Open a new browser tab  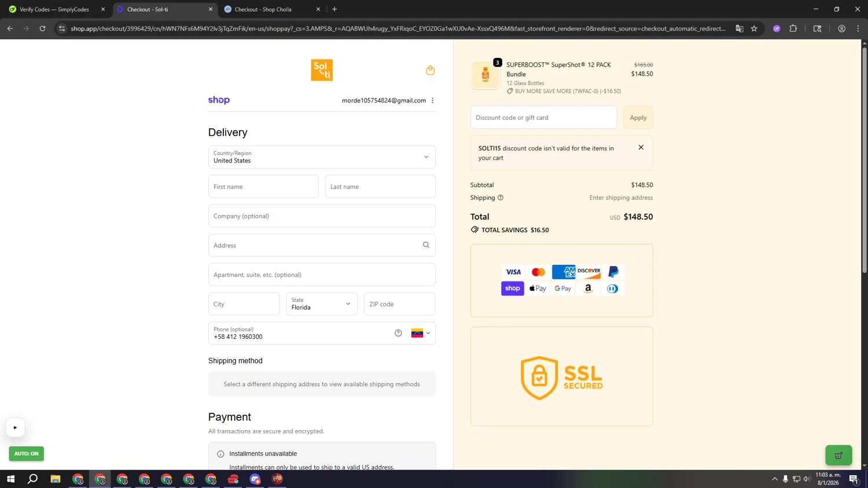[334, 9]
